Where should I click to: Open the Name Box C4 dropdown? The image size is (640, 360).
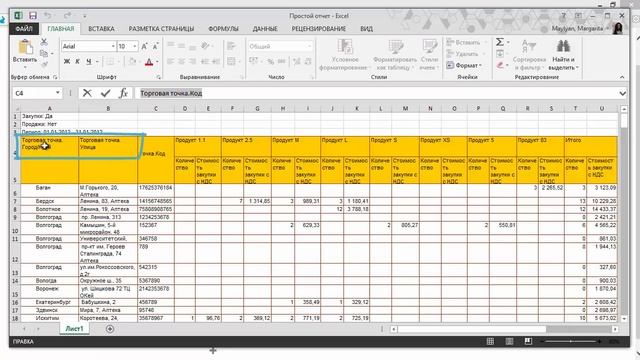coord(58,93)
